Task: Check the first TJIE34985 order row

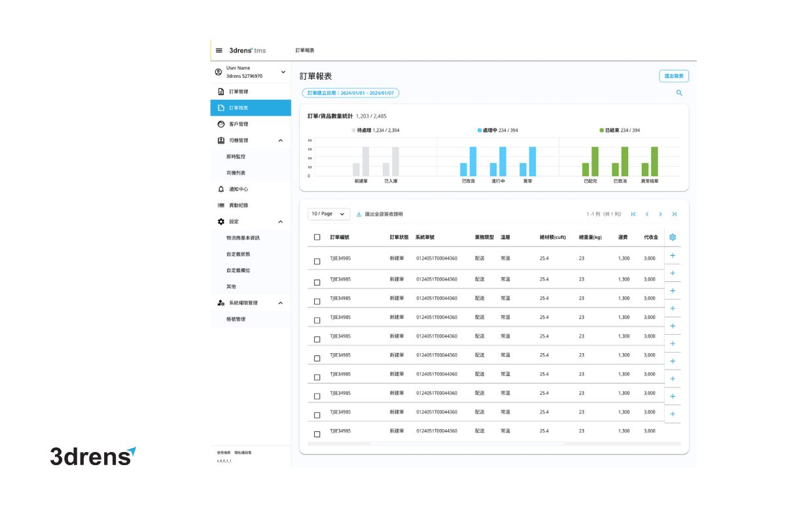Action: tap(317, 261)
